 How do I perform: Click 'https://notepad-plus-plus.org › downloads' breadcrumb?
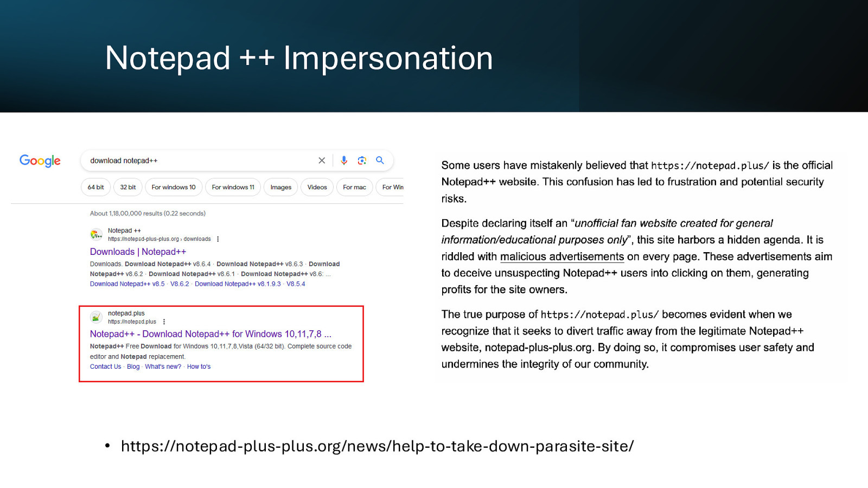159,239
